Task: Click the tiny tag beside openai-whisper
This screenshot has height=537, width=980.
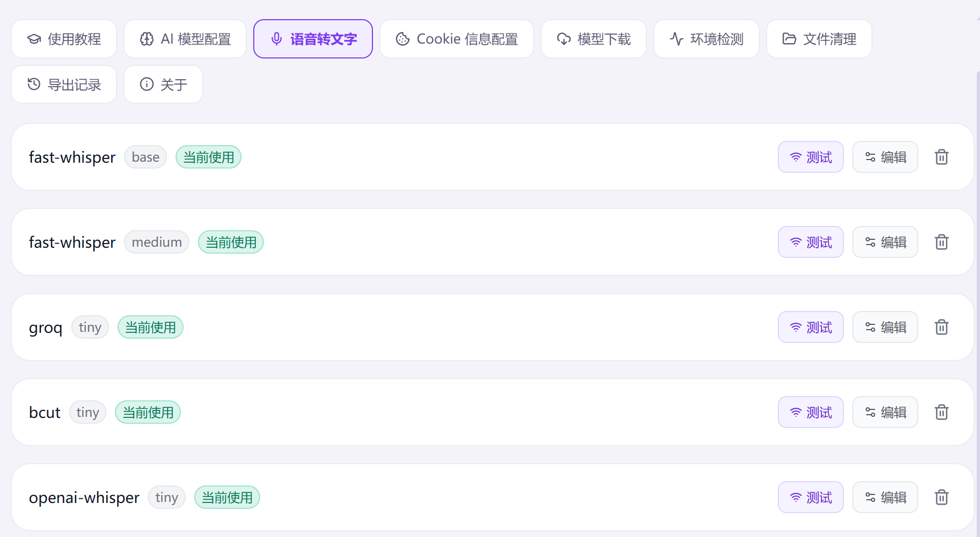Action: (167, 497)
